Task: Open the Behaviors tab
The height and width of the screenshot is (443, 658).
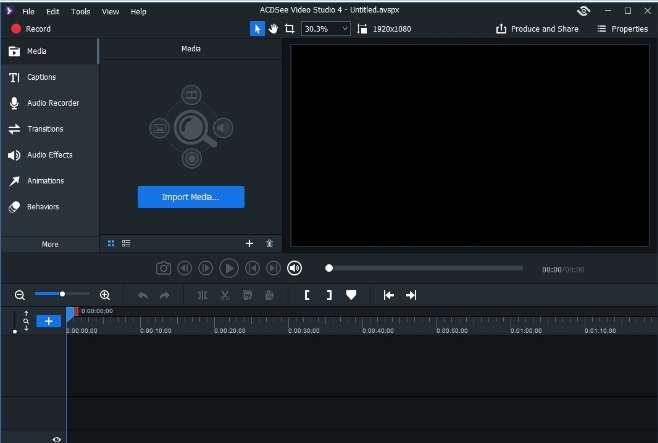Action: pyautogui.click(x=50, y=207)
